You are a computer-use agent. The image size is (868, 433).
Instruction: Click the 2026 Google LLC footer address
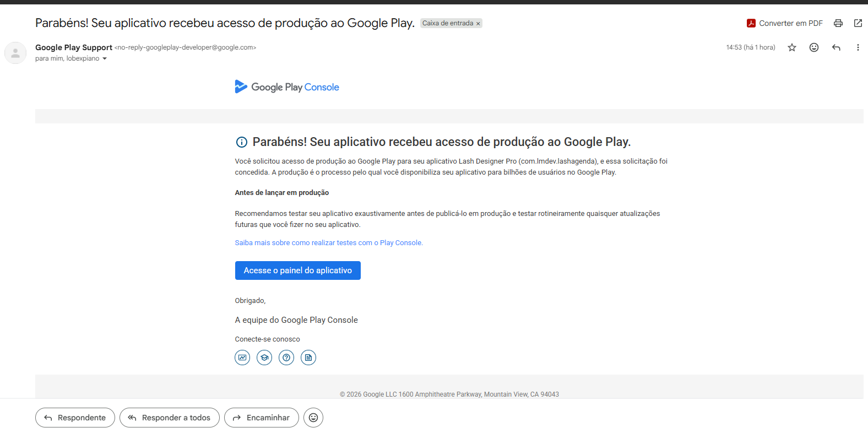point(449,394)
